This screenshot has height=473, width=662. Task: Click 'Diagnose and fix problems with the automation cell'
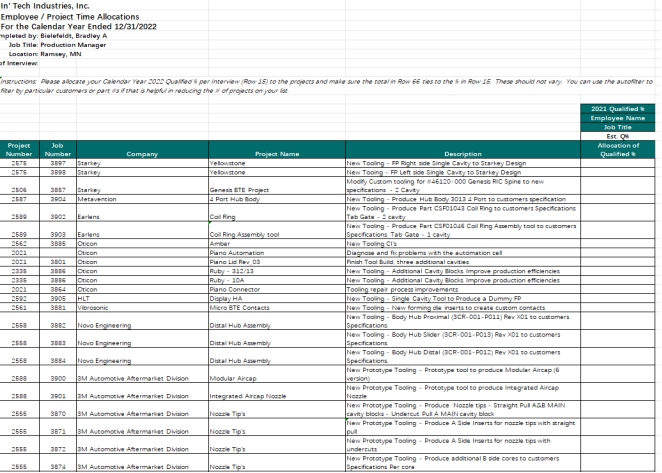[x=463, y=253]
